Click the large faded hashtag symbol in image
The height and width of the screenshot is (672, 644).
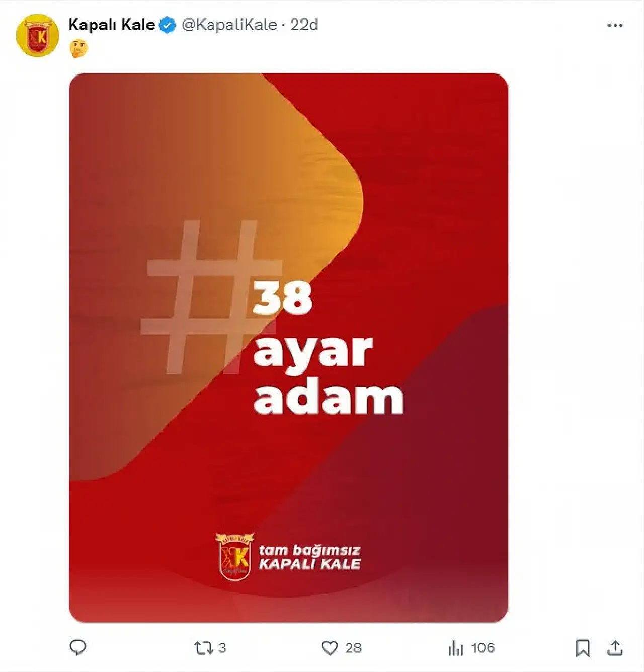pos(212,297)
